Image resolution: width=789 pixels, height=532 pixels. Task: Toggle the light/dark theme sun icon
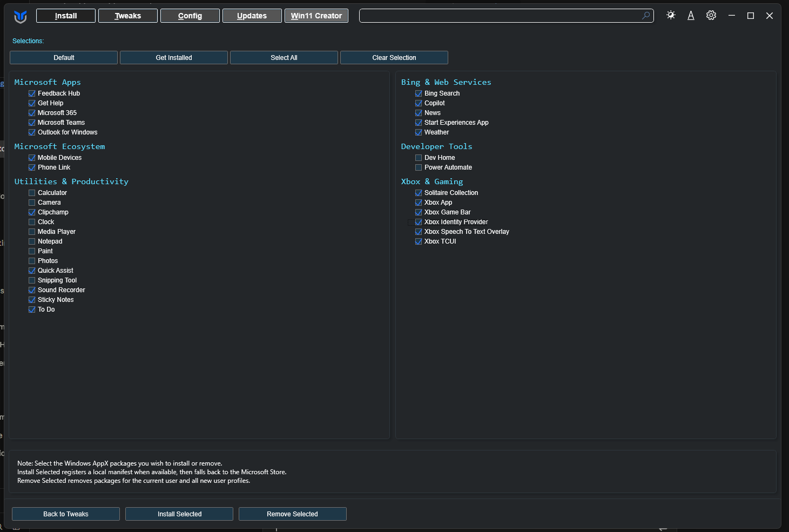(x=671, y=15)
